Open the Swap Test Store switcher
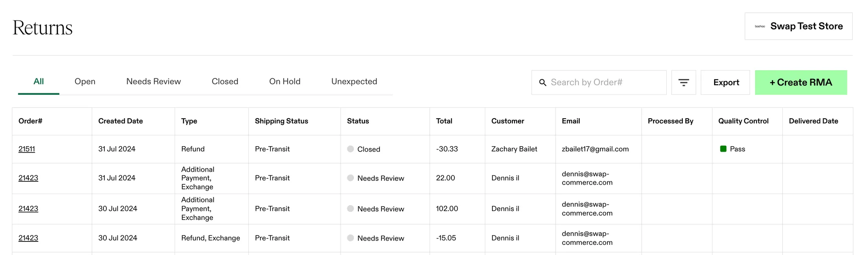 pyautogui.click(x=798, y=26)
